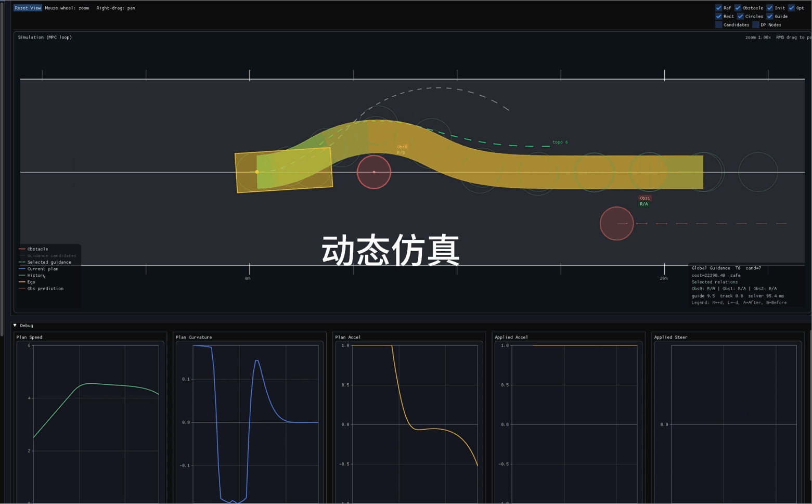Click the green 'topo 6' guidance label
812x504 pixels.
[560, 142]
